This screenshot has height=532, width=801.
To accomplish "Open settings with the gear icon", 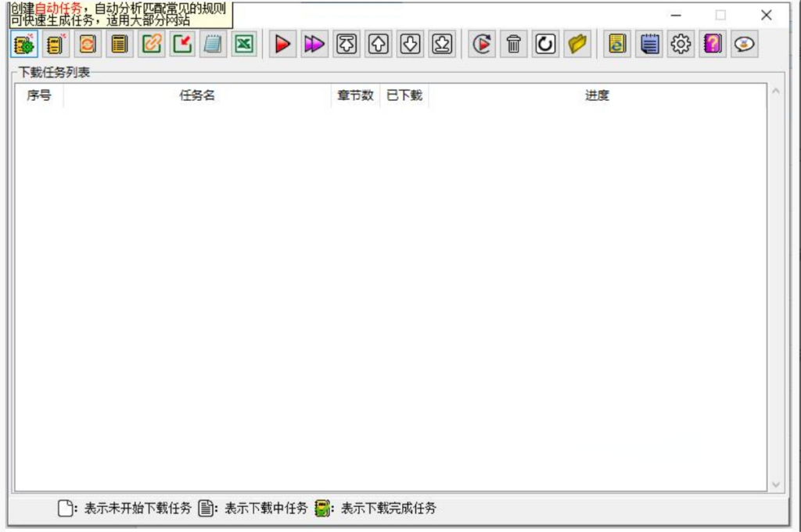I will pyautogui.click(x=681, y=45).
